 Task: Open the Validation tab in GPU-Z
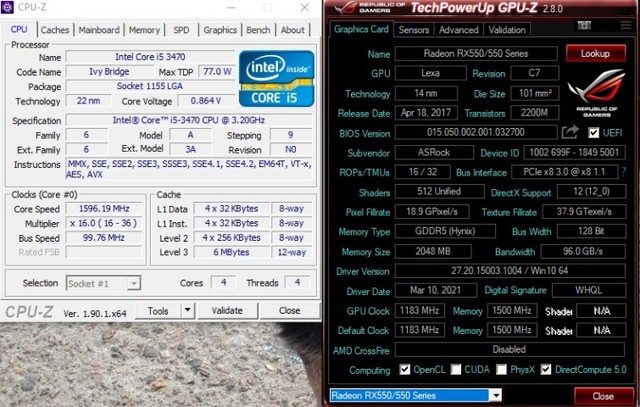pos(507,30)
